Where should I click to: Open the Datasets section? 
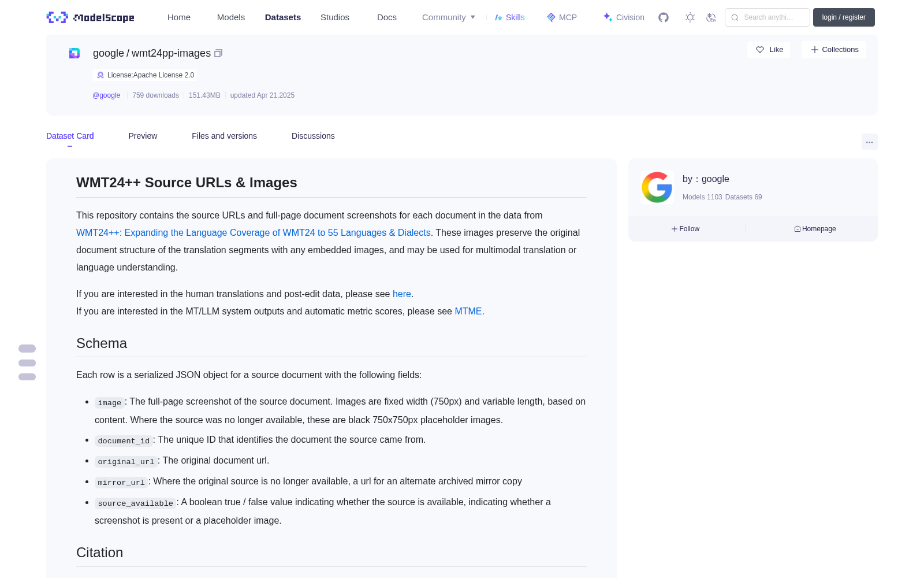point(283,17)
